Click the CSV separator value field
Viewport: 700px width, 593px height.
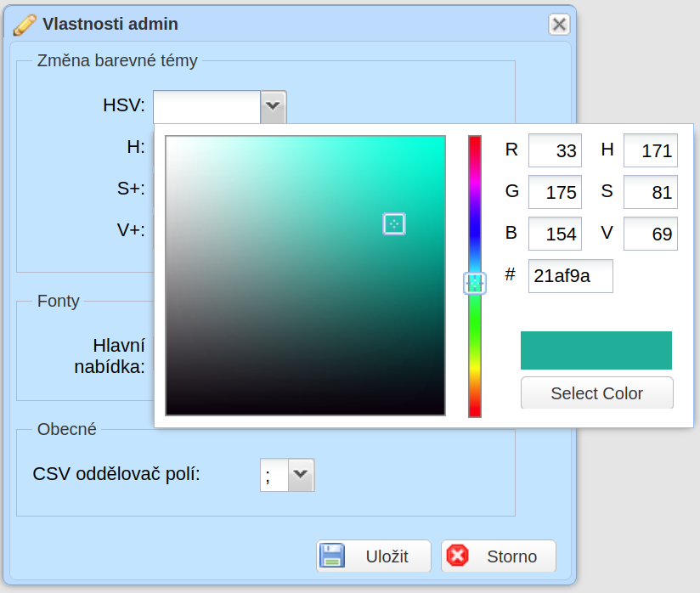[274, 475]
